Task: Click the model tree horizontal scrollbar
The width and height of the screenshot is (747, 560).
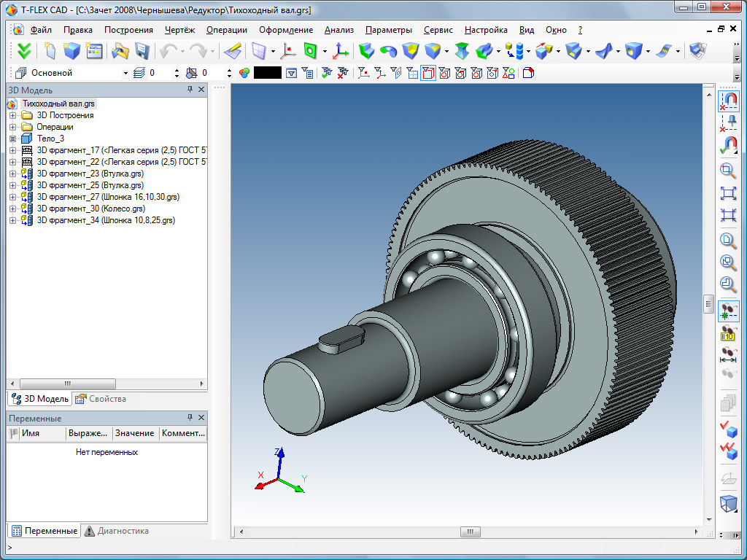Action: click(68, 384)
